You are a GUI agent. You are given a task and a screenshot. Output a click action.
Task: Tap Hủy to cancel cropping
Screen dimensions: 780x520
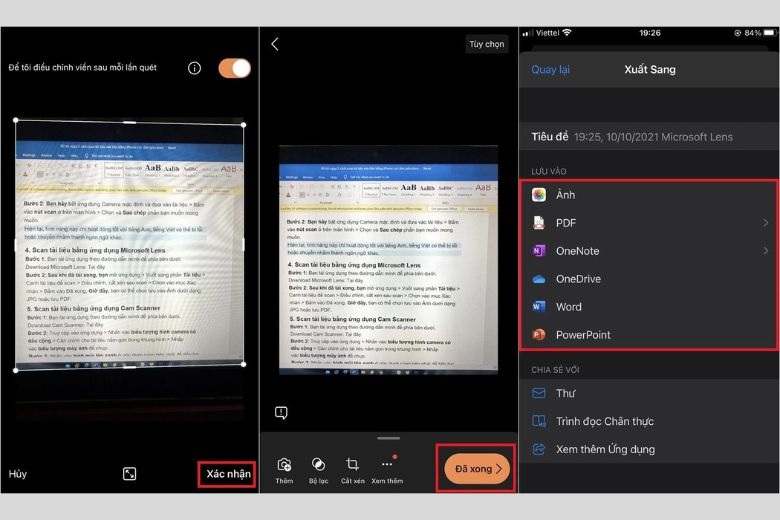click(18, 474)
